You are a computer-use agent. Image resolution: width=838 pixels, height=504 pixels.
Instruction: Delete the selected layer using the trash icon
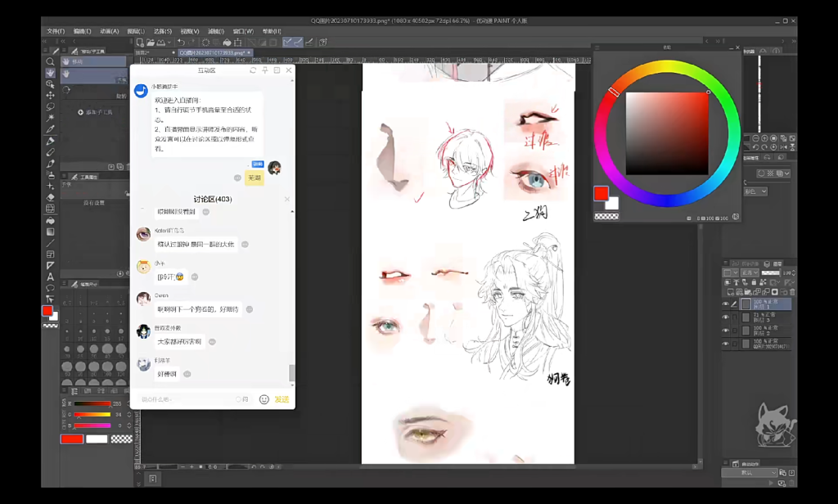[793, 291]
